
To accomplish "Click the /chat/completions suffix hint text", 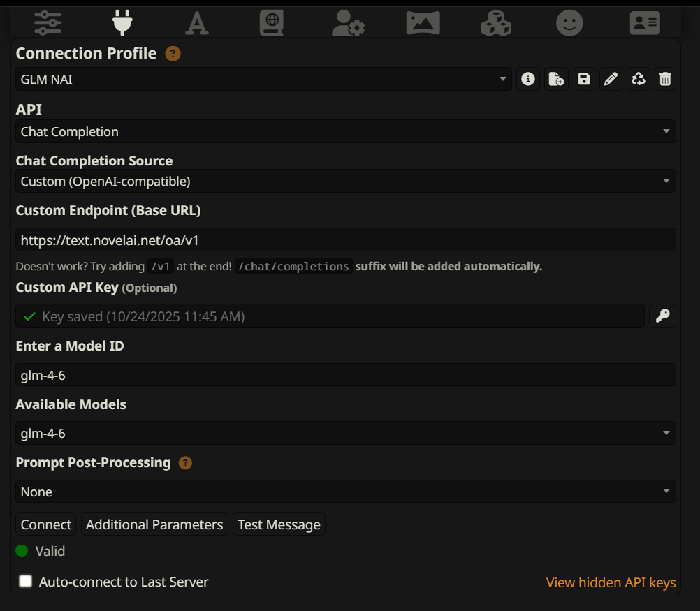I will coord(293,267).
